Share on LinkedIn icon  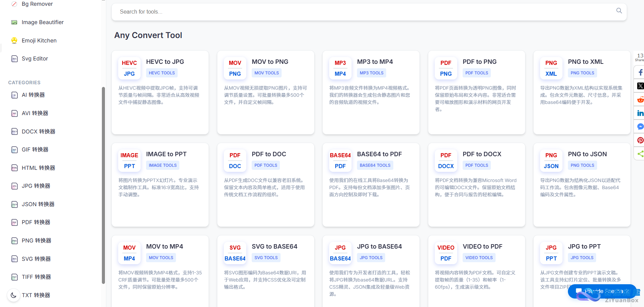click(x=640, y=113)
